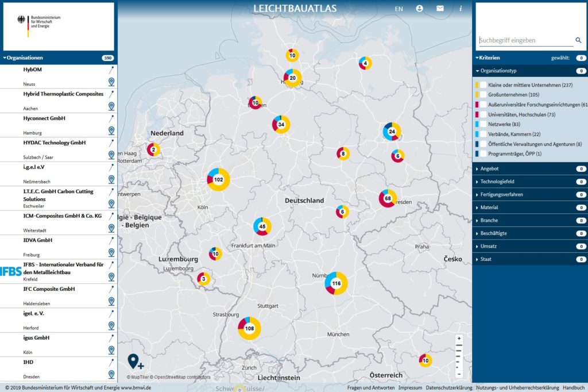The image size is (588, 392).
Task: Open the user account icon in the header
Action: point(419,9)
